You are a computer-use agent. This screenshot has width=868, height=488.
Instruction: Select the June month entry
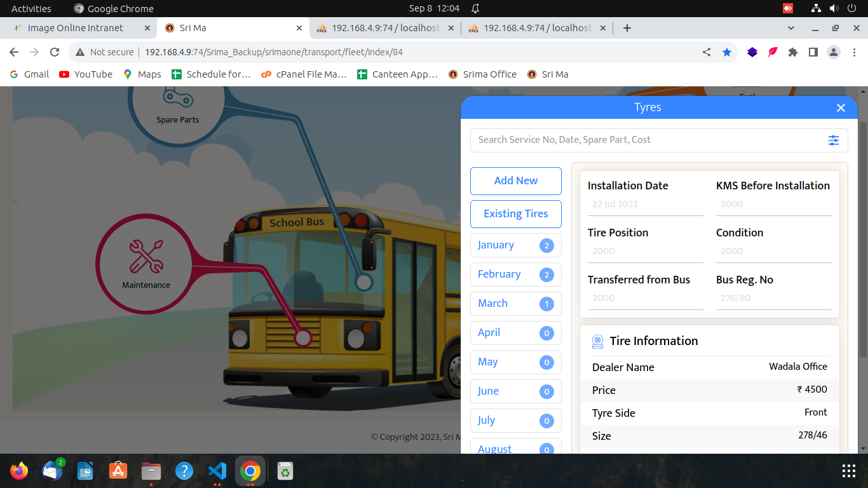tap(516, 391)
